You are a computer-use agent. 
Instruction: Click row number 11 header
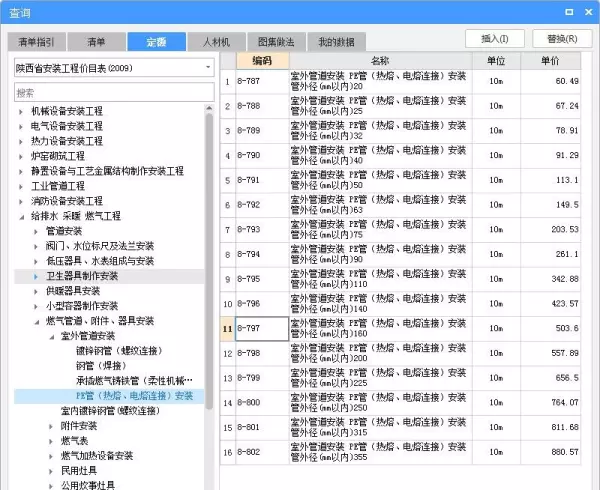click(228, 329)
